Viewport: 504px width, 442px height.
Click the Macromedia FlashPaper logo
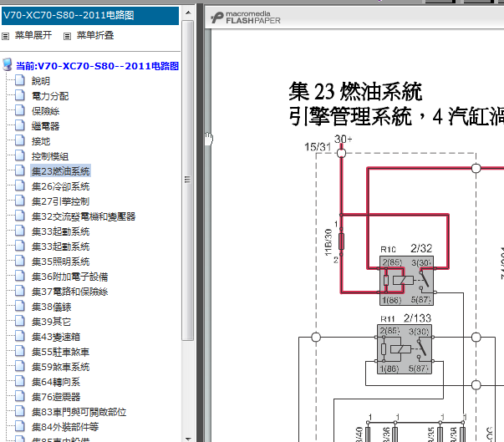(246, 18)
